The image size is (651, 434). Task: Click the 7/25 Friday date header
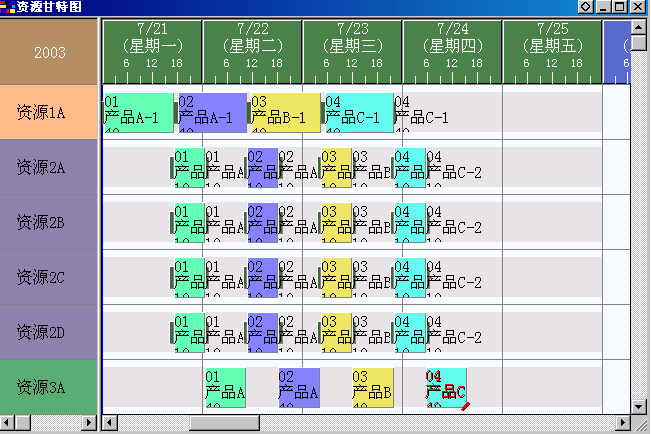click(x=552, y=38)
